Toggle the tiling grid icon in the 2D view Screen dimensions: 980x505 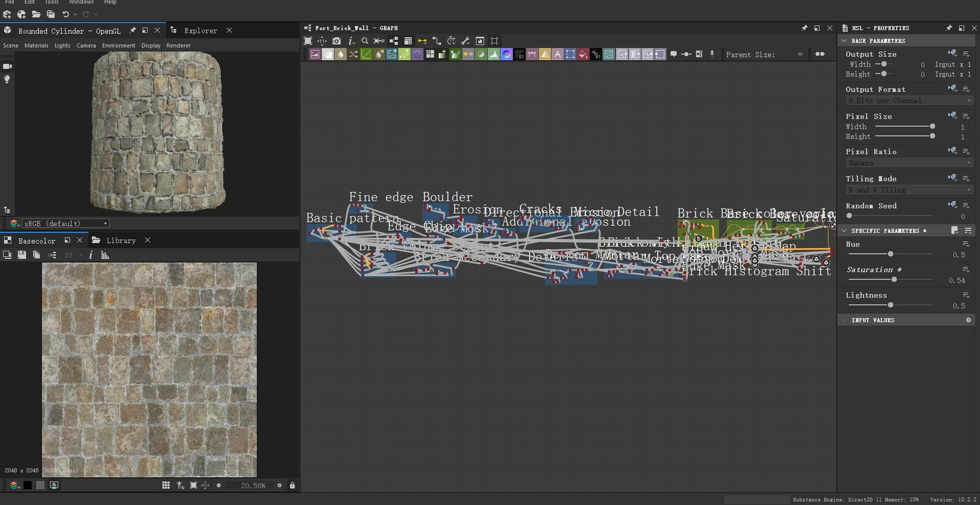[166, 485]
